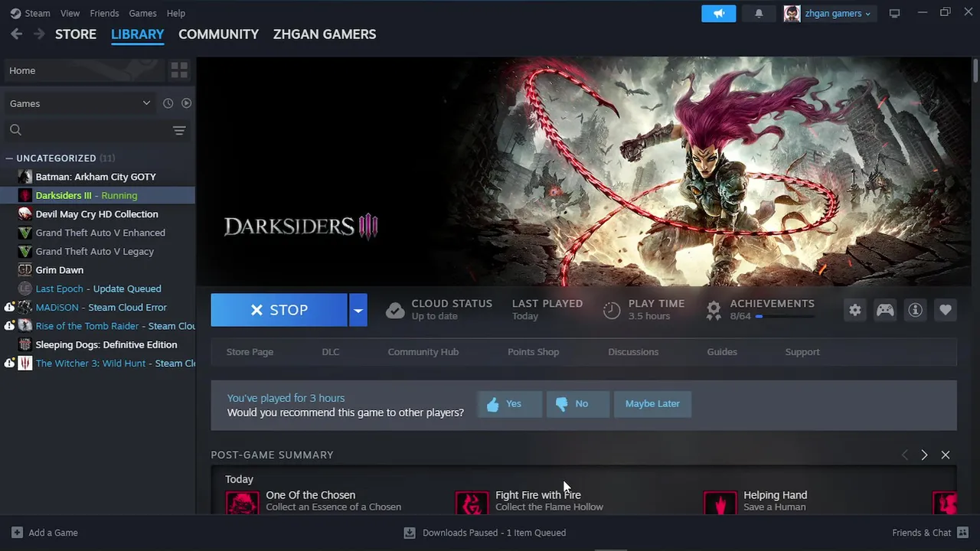
Task: Open controller layout icon
Action: click(x=885, y=310)
